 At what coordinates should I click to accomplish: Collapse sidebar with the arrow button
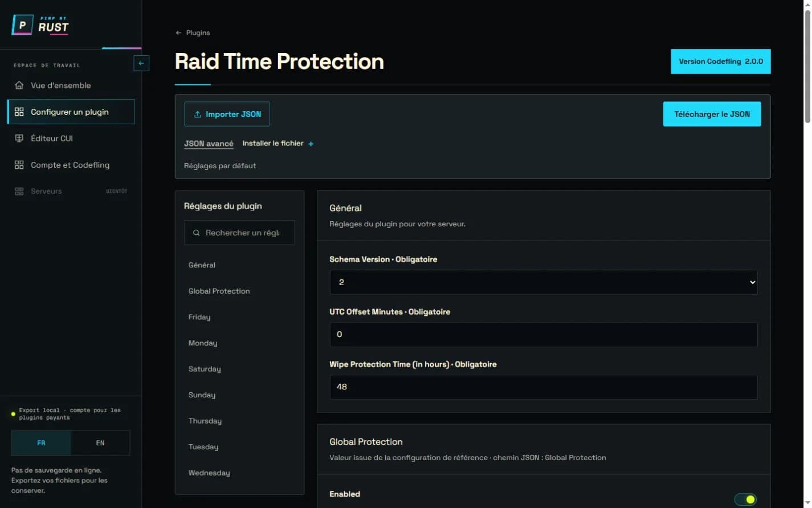click(x=141, y=63)
